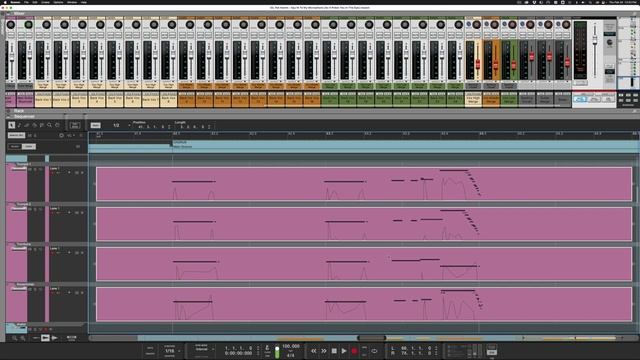Click the red fader on the rightmost gray channel
The height and width of the screenshot is (360, 640).
tap(567, 62)
